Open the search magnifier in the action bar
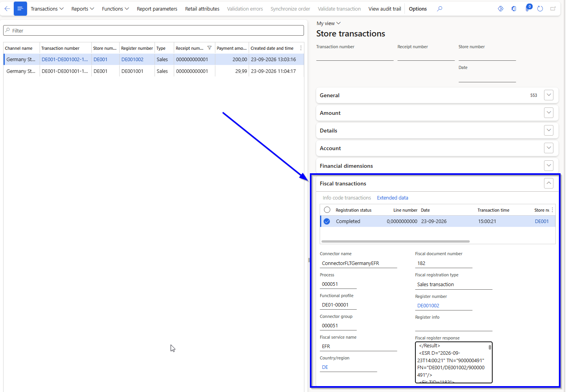566x392 pixels. (x=440, y=9)
